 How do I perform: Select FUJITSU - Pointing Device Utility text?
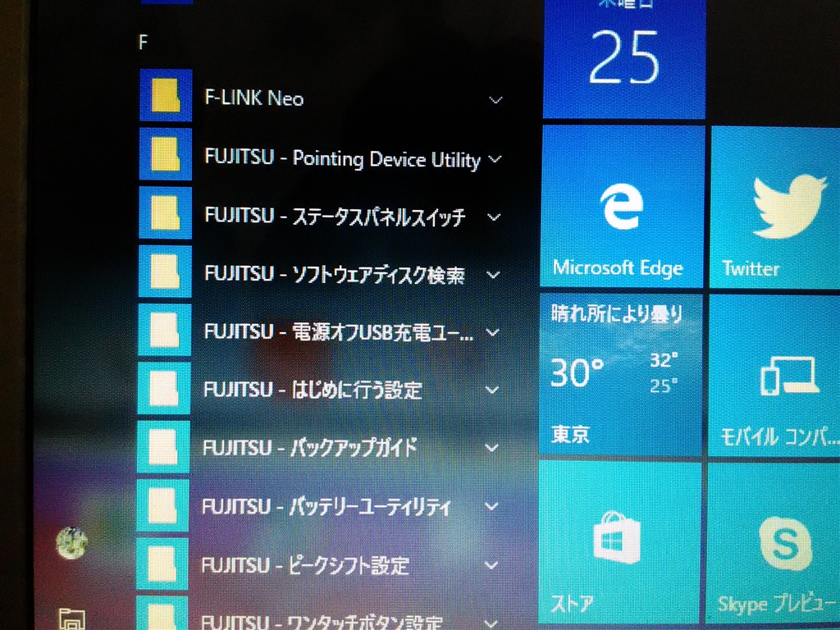[x=342, y=159]
